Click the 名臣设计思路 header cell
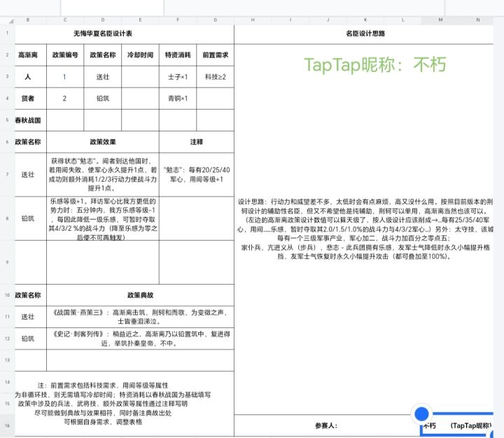This screenshot has width=504, height=438. coord(365,34)
